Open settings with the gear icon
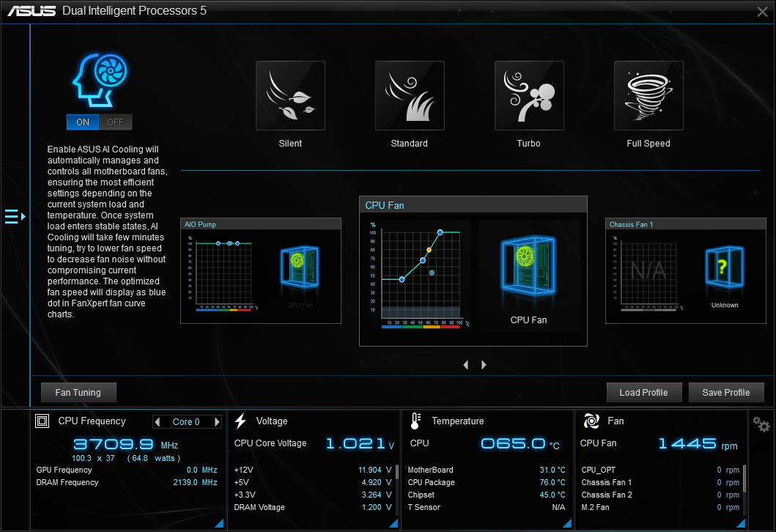The image size is (776, 532). click(761, 425)
